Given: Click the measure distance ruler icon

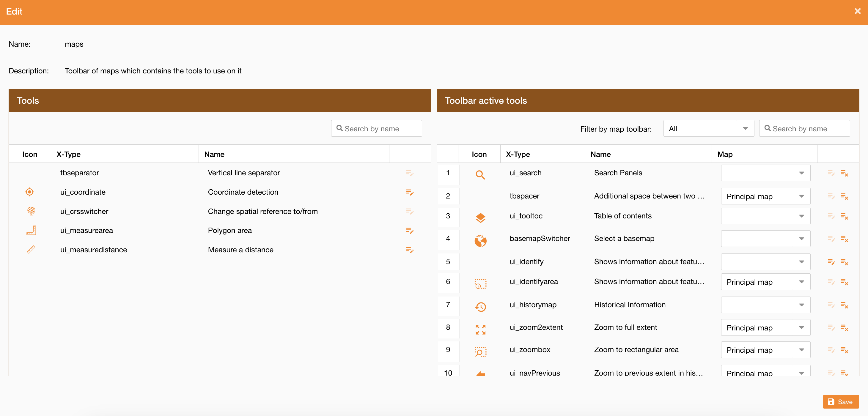Looking at the screenshot, I should [31, 250].
